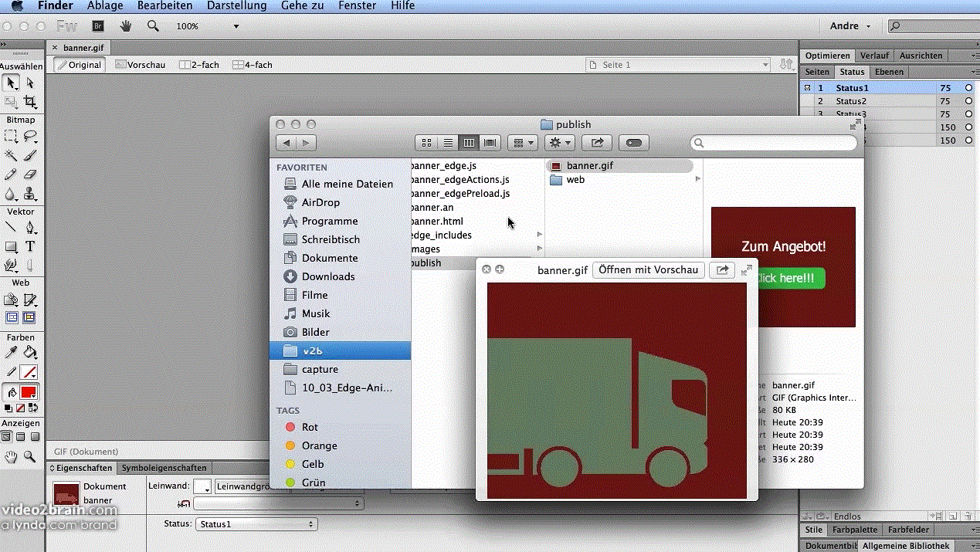This screenshot has width=980, height=552.
Task: Select the Eyedropper tool
Action: 11,353
